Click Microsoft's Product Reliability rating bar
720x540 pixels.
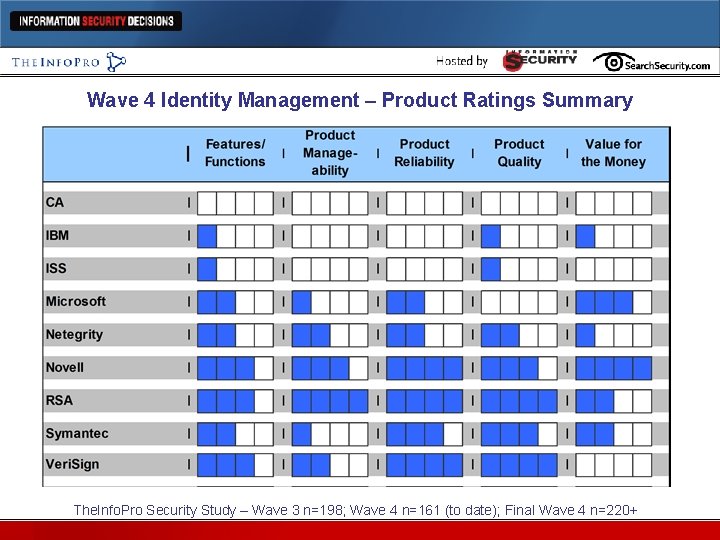click(424, 303)
